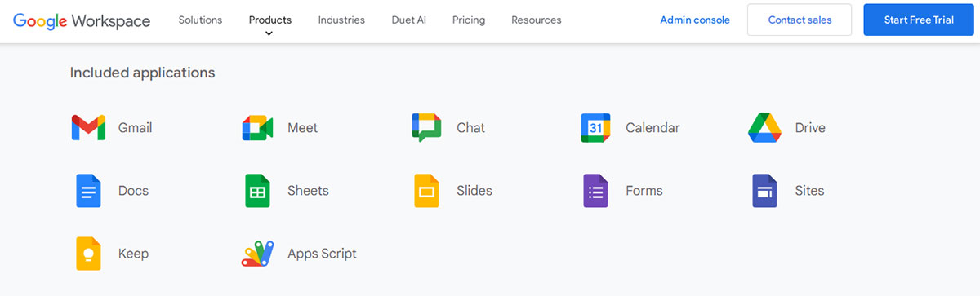Open the Industries menu
Image resolution: width=980 pixels, height=296 pixels.
tap(341, 20)
